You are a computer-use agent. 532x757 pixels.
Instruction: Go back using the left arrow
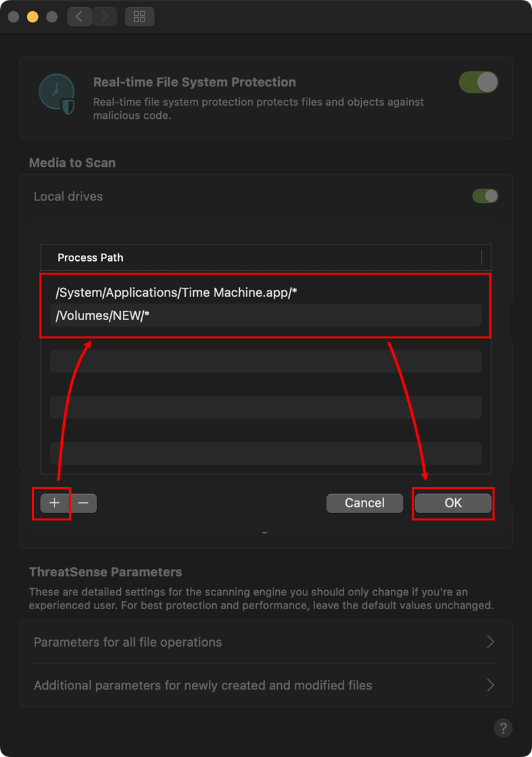pyautogui.click(x=79, y=17)
